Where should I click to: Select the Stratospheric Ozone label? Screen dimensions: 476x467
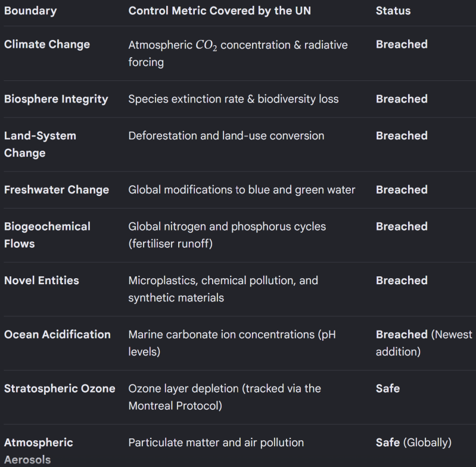coord(60,388)
